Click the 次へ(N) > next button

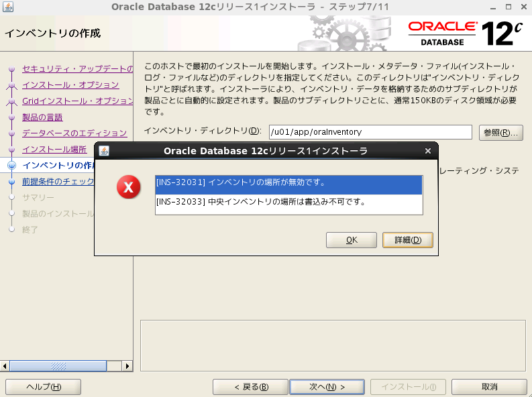pos(327,387)
